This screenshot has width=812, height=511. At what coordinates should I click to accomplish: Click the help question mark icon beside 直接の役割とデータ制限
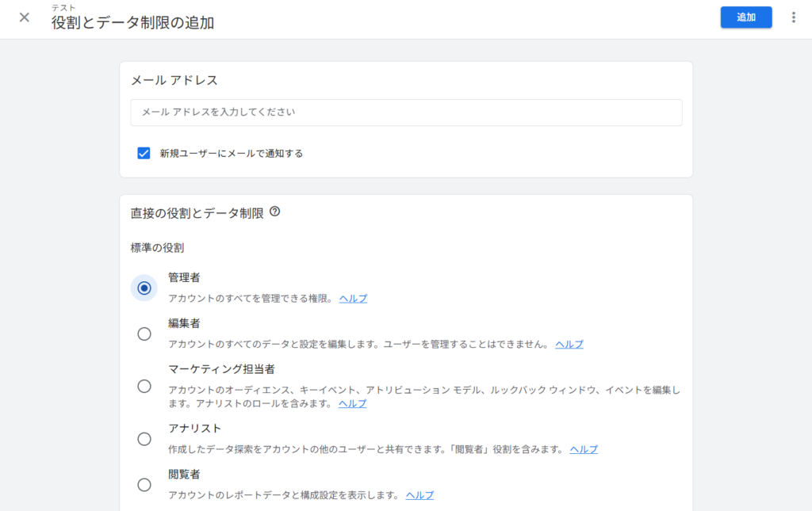click(x=275, y=212)
